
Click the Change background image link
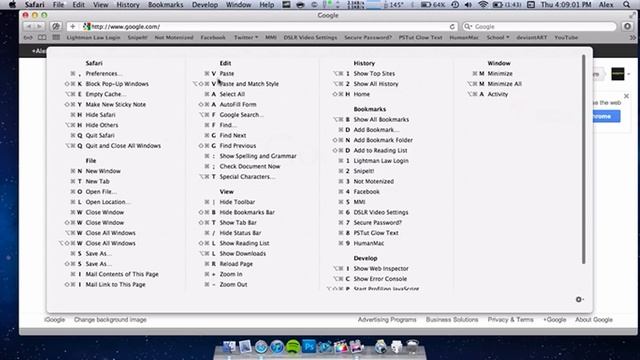pyautogui.click(x=110, y=320)
